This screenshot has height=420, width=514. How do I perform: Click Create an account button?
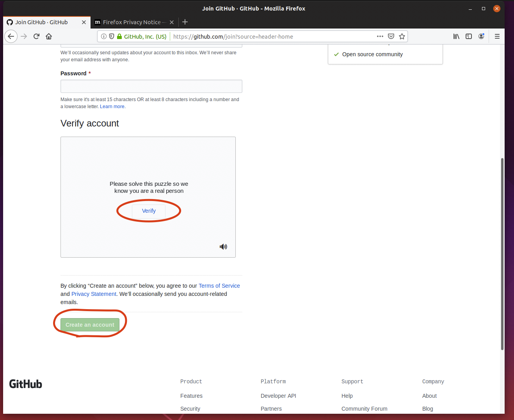pos(90,325)
